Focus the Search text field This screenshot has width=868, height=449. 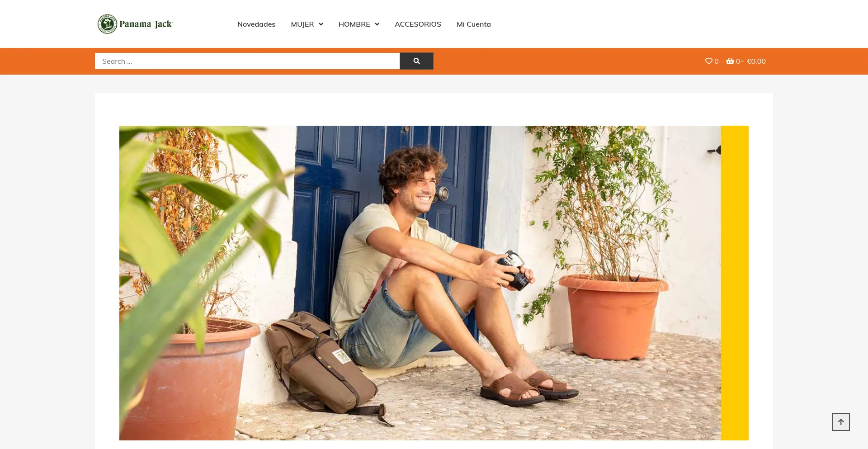click(247, 61)
